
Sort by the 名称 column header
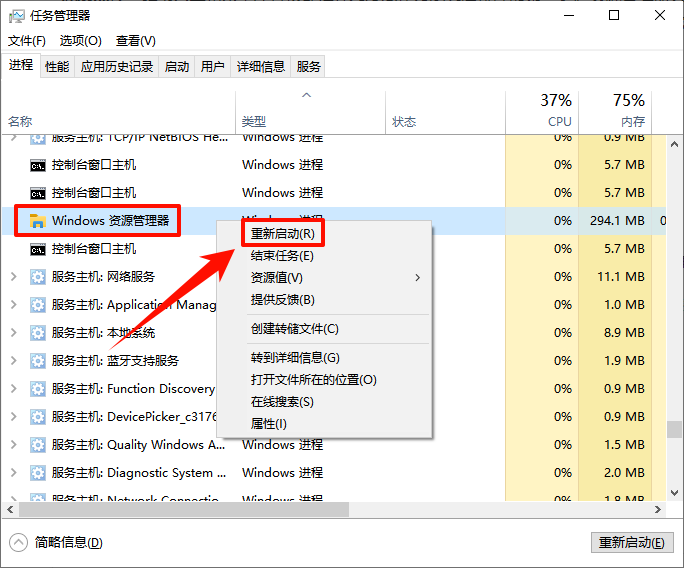(x=21, y=121)
